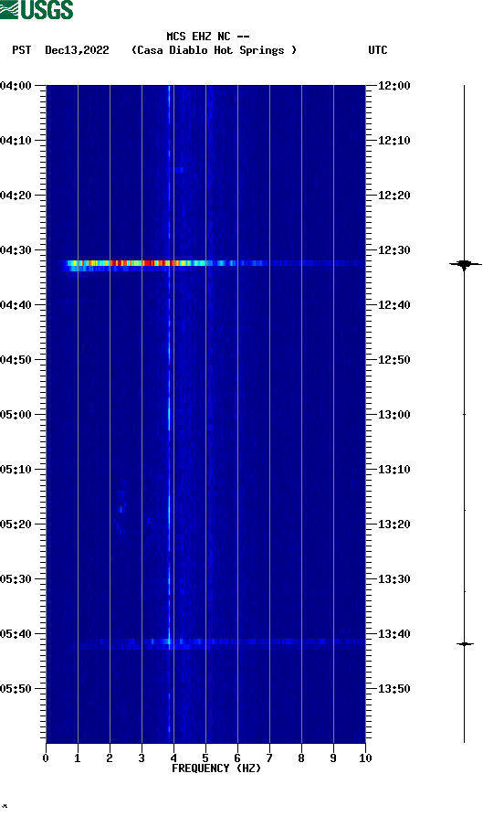Click the 05:00 PST time label
The image size is (504, 816).
pos(16,415)
